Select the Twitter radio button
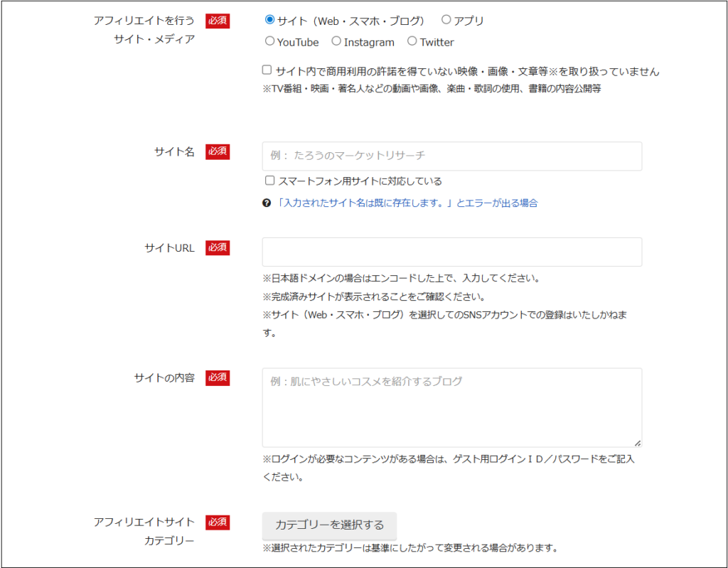Viewport: 728px width, 568px height. [x=412, y=41]
